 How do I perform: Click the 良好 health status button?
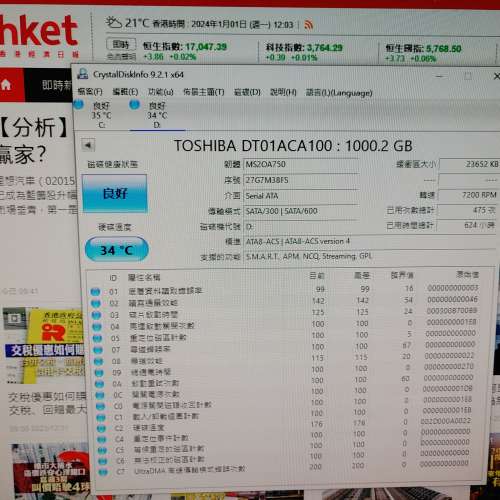click(115, 193)
